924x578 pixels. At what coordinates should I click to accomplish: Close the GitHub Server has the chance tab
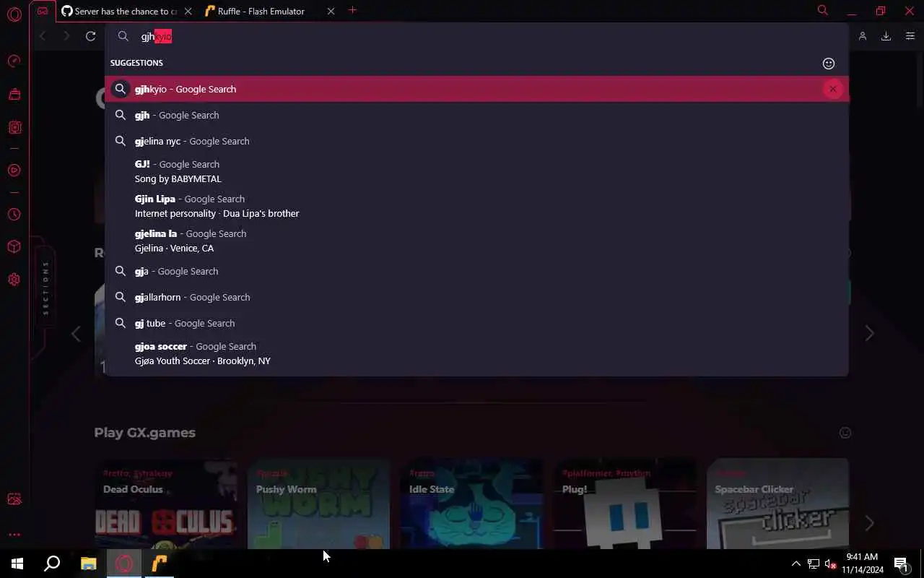pyautogui.click(x=188, y=11)
